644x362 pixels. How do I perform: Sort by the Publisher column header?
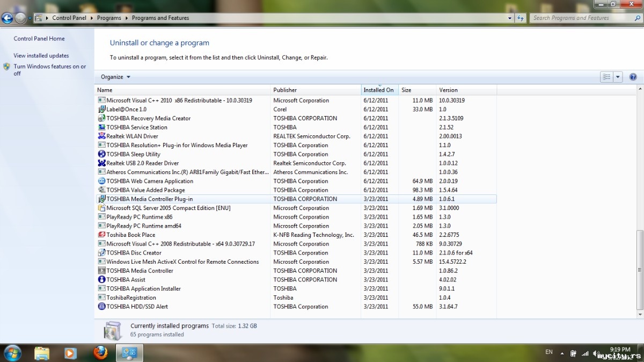316,90
